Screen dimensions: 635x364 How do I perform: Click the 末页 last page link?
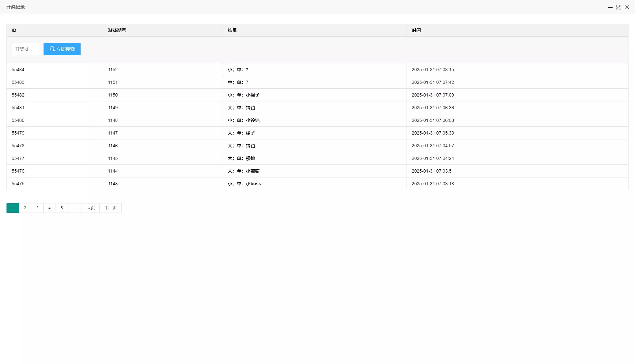click(91, 208)
